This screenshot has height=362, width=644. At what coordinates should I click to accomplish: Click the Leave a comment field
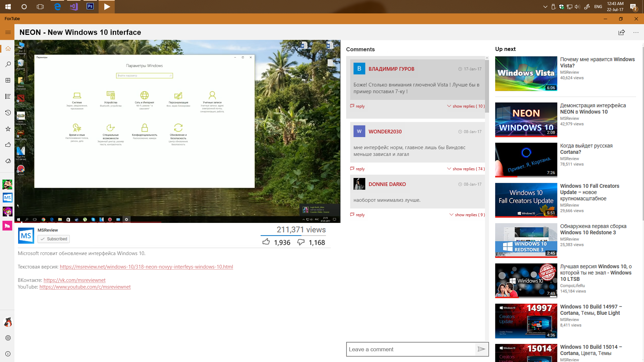click(411, 349)
